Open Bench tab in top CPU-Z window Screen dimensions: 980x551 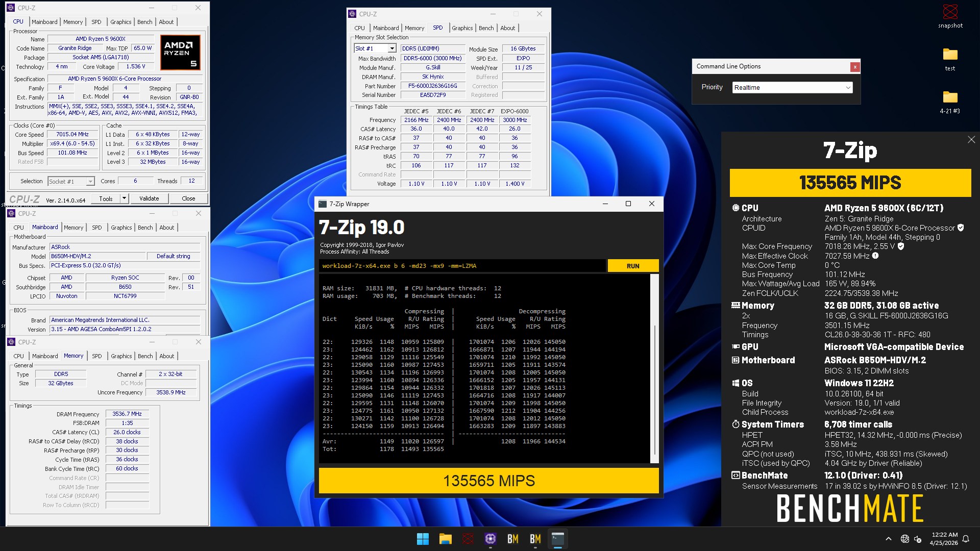coord(145,22)
